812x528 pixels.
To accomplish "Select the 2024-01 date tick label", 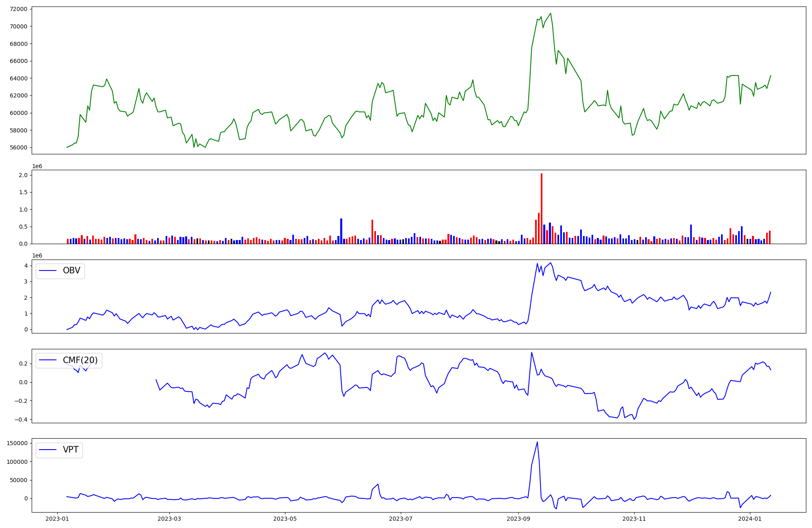I will click(750, 519).
